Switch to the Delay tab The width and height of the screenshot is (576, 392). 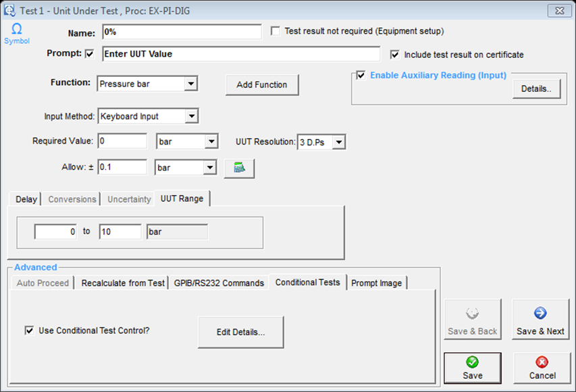pos(26,199)
